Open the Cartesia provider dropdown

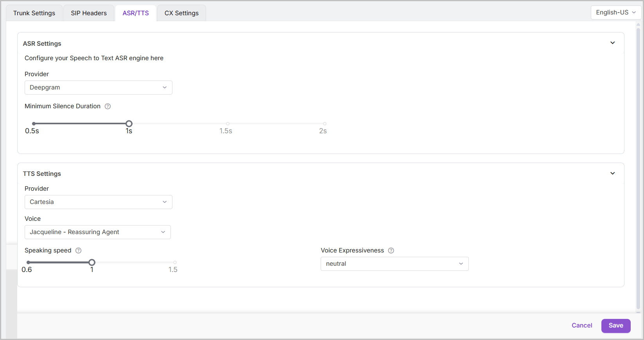(99, 202)
